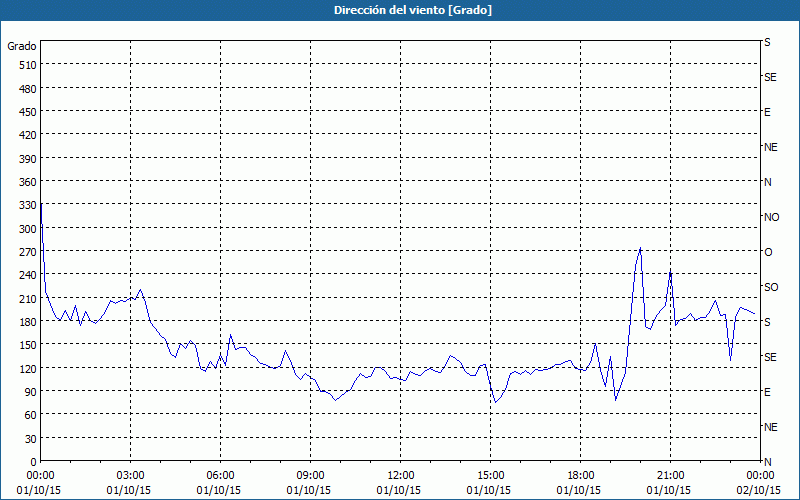Screen dimensions: 800x500
Task: Click the 450 y-axis value
Action: (x=27, y=112)
